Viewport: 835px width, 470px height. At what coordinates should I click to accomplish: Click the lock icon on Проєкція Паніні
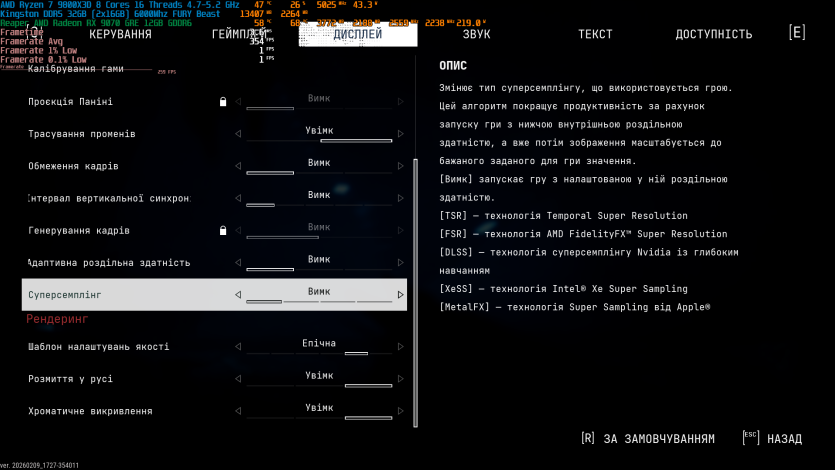click(x=223, y=101)
